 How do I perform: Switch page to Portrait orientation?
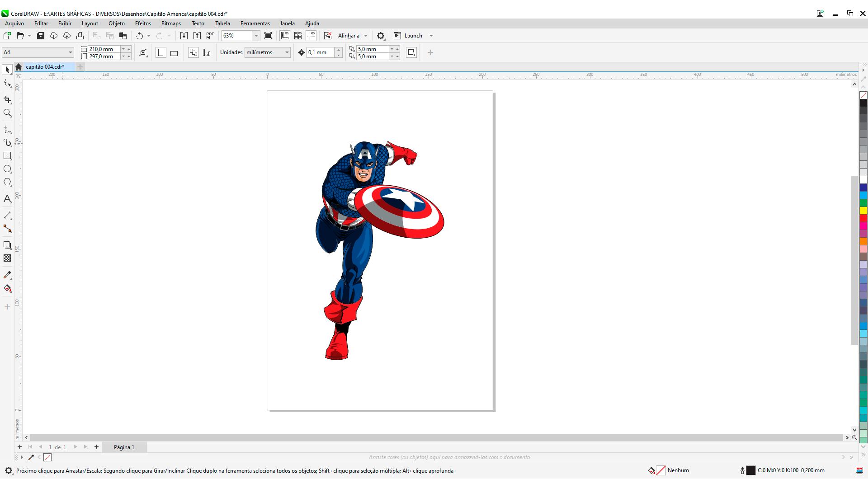160,52
